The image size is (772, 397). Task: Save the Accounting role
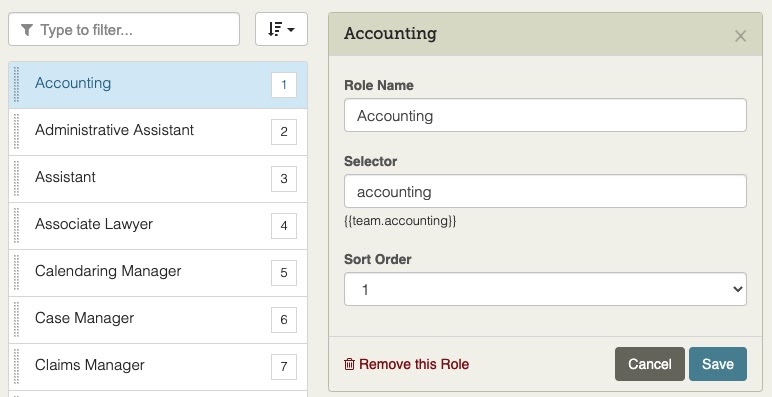(718, 364)
